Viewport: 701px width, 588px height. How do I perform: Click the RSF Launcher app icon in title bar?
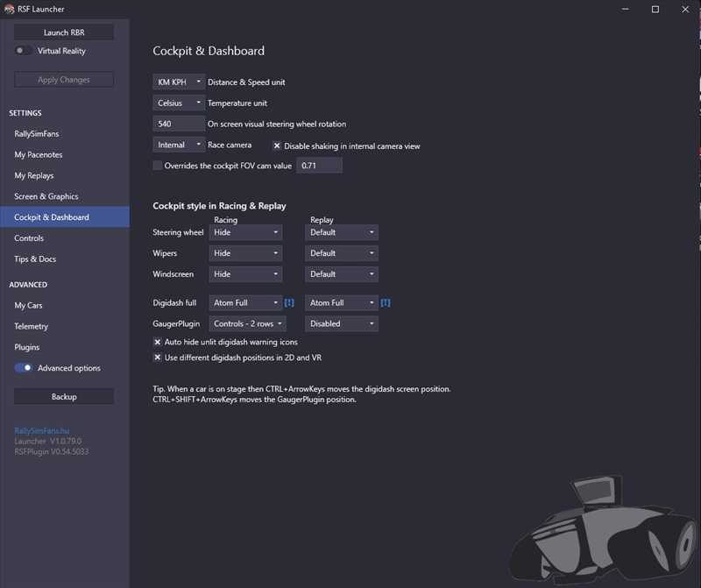(x=9, y=9)
